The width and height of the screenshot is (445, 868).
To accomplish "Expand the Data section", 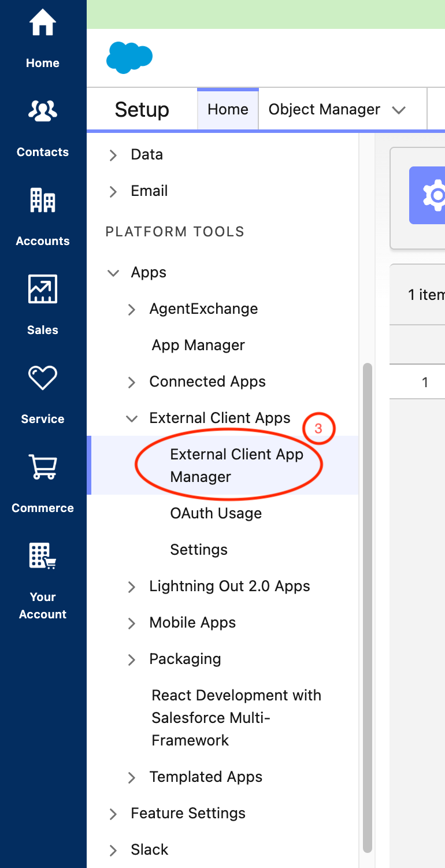I will click(x=113, y=155).
